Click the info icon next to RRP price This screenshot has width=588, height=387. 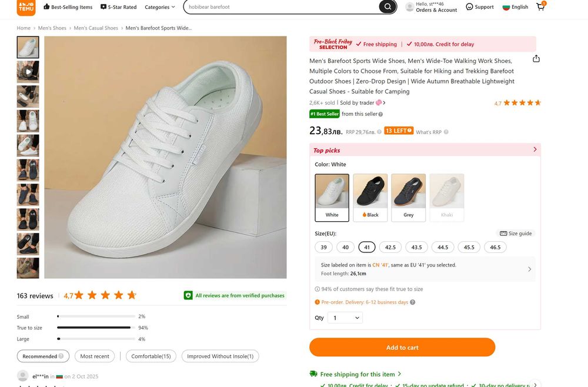379,132
